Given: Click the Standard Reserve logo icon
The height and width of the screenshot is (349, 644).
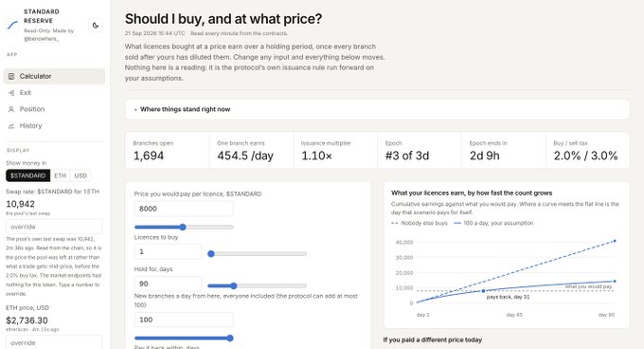Looking at the screenshot, I should pyautogui.click(x=12, y=26).
